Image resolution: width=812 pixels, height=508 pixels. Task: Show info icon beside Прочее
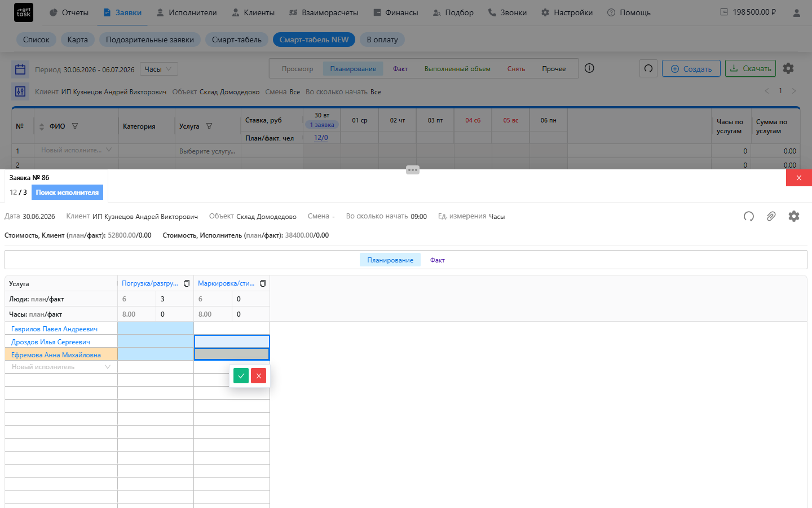pyautogui.click(x=589, y=68)
